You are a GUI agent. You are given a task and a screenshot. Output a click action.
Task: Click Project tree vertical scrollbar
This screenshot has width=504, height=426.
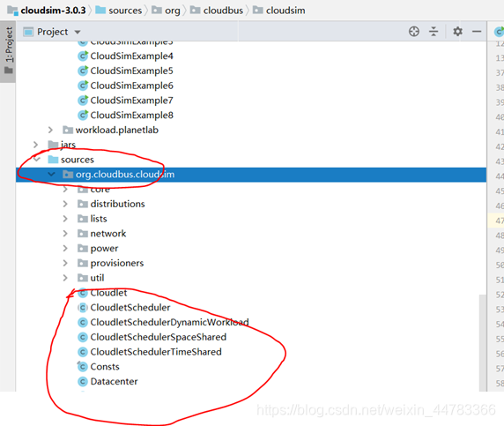point(483,343)
